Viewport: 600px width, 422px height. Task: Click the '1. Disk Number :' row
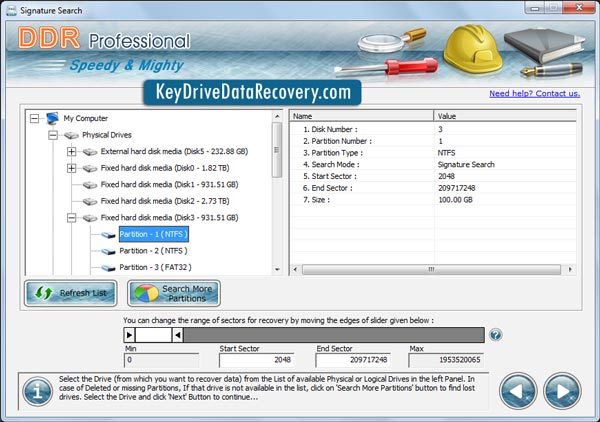coord(433,129)
